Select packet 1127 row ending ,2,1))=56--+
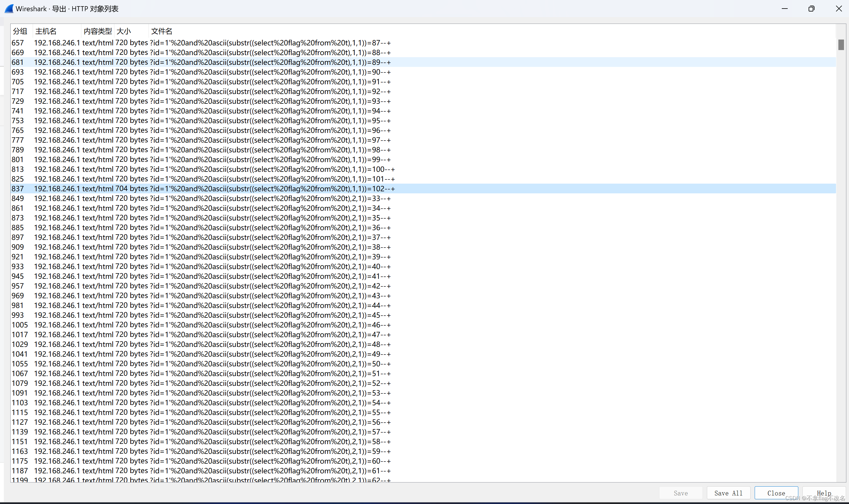The image size is (849, 504). coord(423,422)
